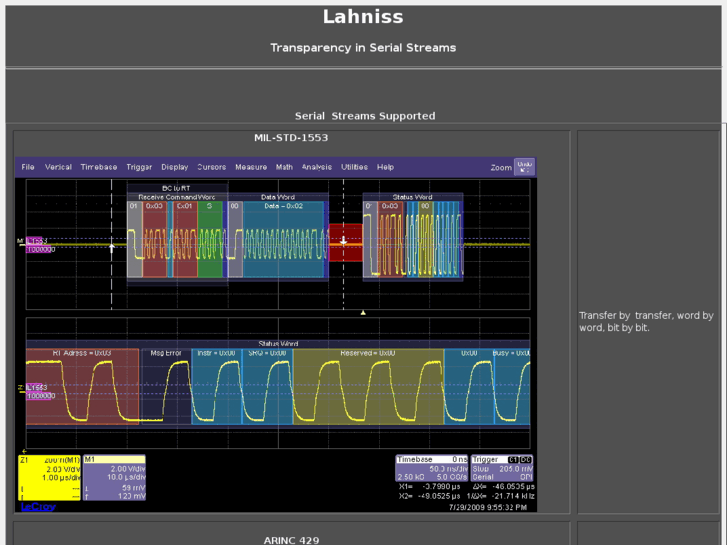Click the 'Instr = 0x00' decode field
Viewport: 727px width, 545px height.
tap(217, 386)
